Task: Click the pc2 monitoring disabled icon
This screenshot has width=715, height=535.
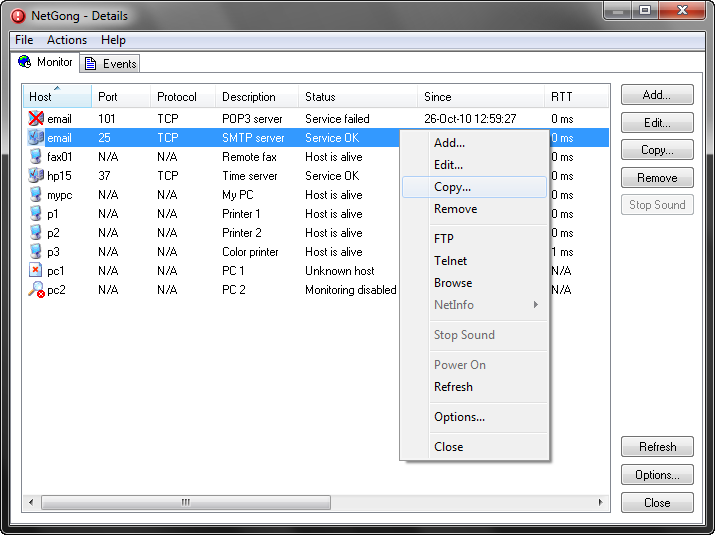Action: (36, 290)
